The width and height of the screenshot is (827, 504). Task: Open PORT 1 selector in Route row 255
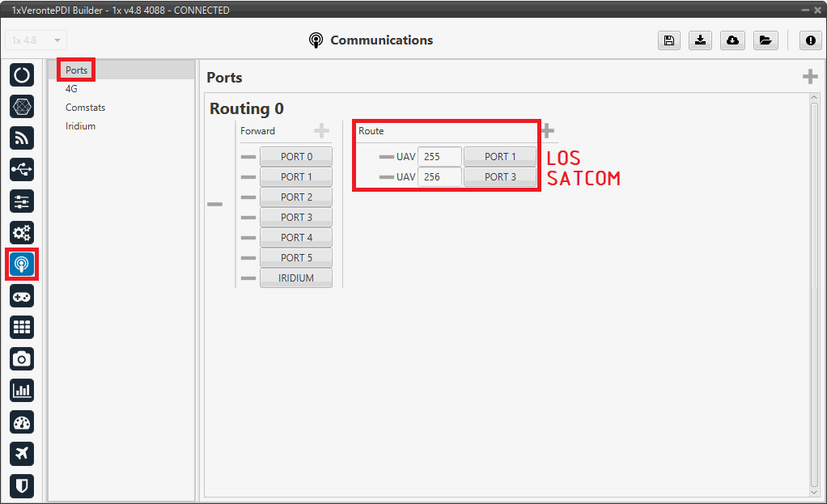499,156
